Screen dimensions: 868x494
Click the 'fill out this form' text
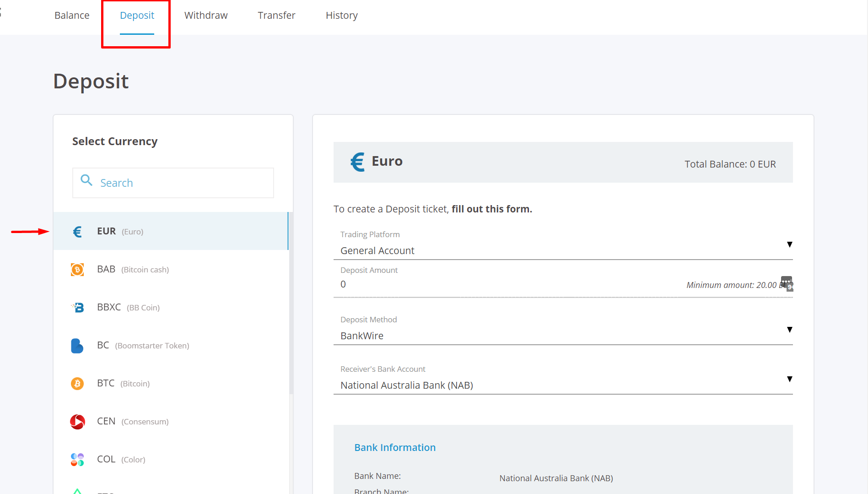(x=492, y=209)
